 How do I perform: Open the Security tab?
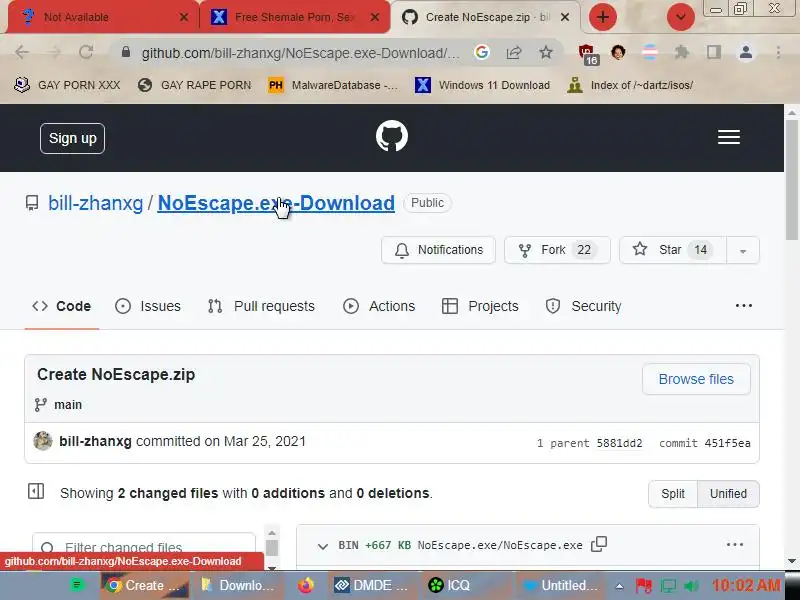click(x=584, y=306)
